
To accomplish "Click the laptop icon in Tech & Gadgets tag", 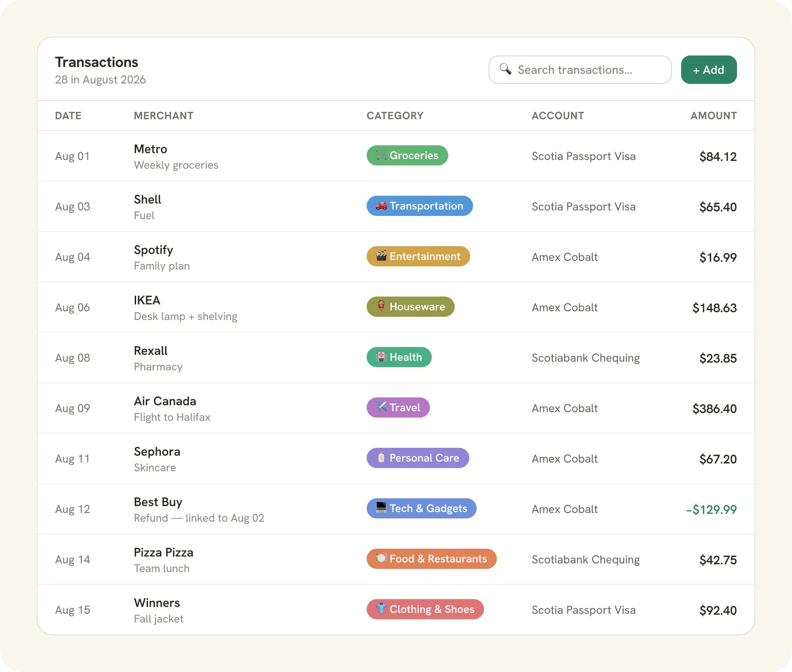I will [381, 509].
